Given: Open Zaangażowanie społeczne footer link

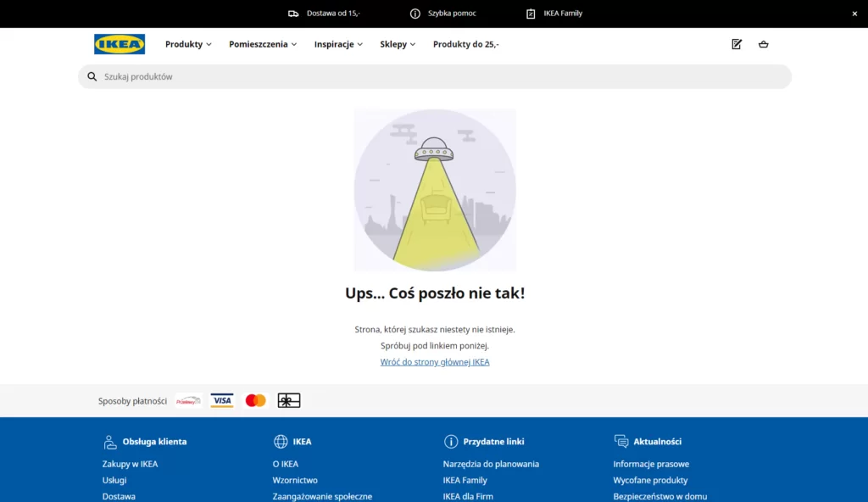Looking at the screenshot, I should click(322, 496).
